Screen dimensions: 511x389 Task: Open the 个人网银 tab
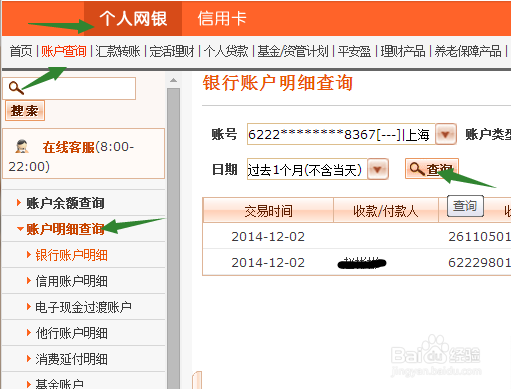133,18
